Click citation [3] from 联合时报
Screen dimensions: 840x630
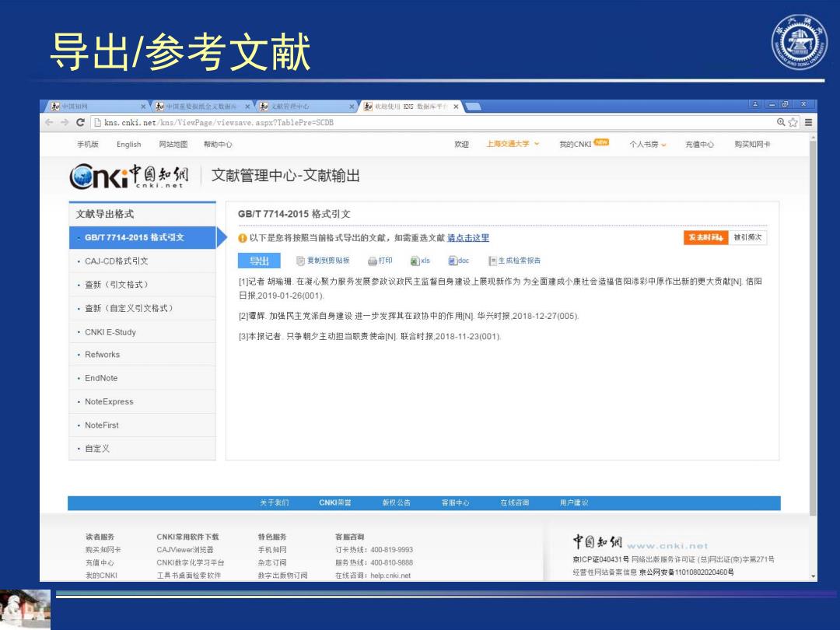pyautogui.click(x=370, y=337)
